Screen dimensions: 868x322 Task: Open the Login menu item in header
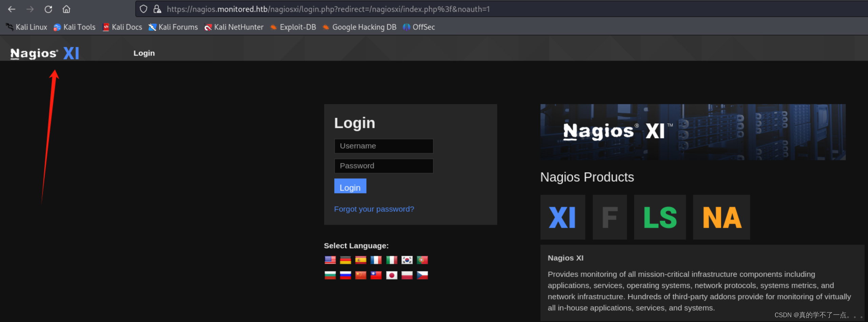pos(144,53)
